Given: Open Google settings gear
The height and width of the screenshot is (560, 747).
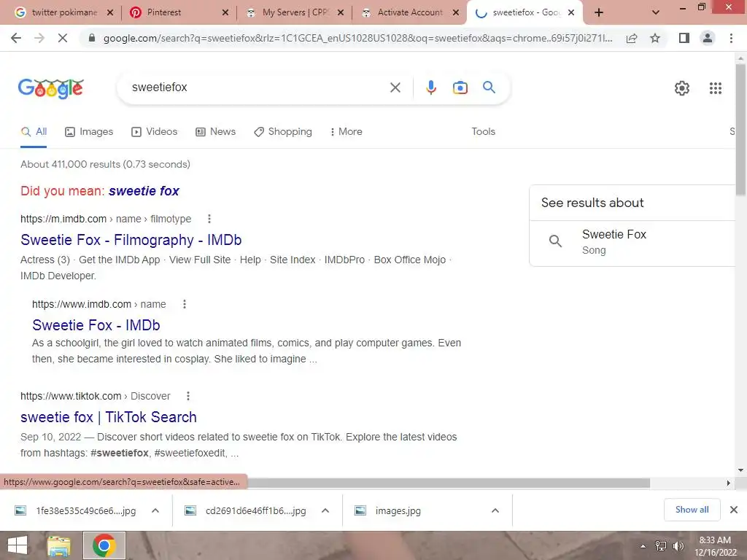Looking at the screenshot, I should click(682, 88).
